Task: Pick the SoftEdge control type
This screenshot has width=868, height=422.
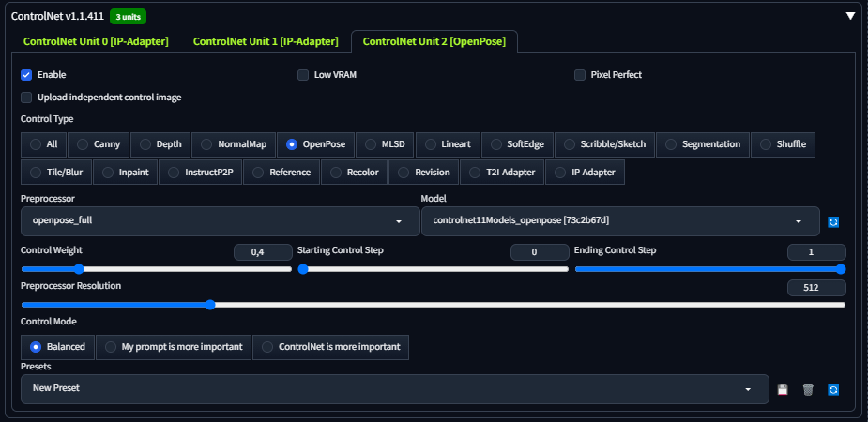Action: tap(517, 144)
